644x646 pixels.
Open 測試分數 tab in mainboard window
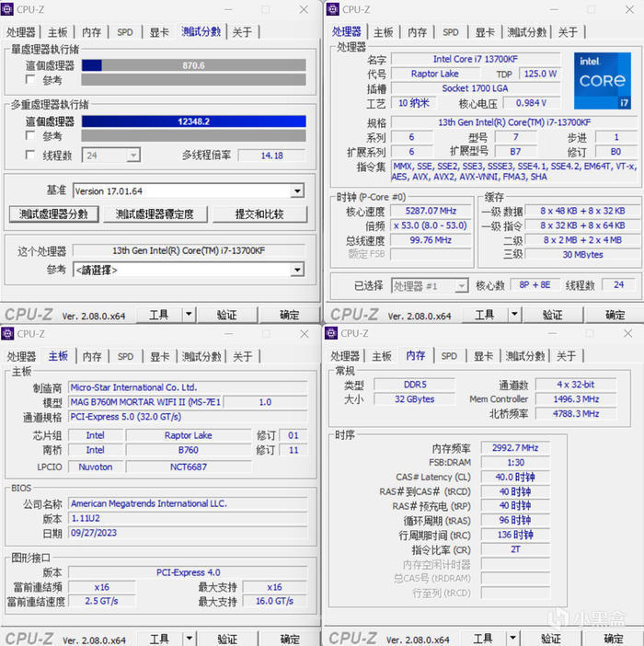click(x=201, y=356)
